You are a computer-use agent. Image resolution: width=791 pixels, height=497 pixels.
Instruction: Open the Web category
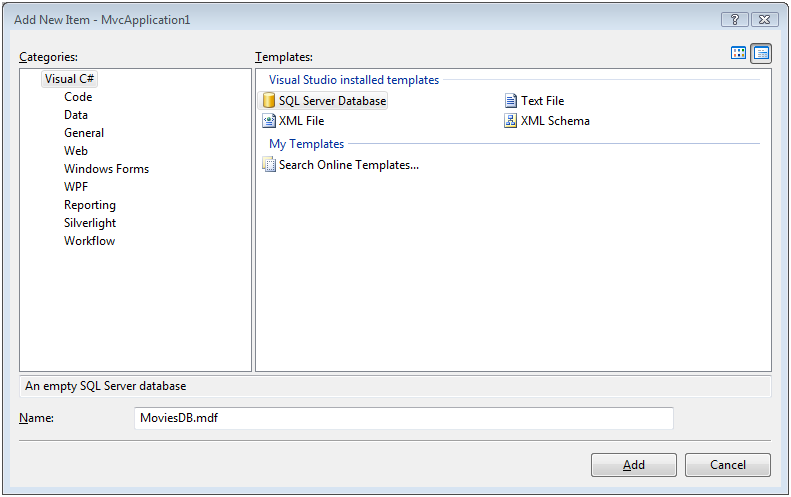pyautogui.click(x=76, y=151)
